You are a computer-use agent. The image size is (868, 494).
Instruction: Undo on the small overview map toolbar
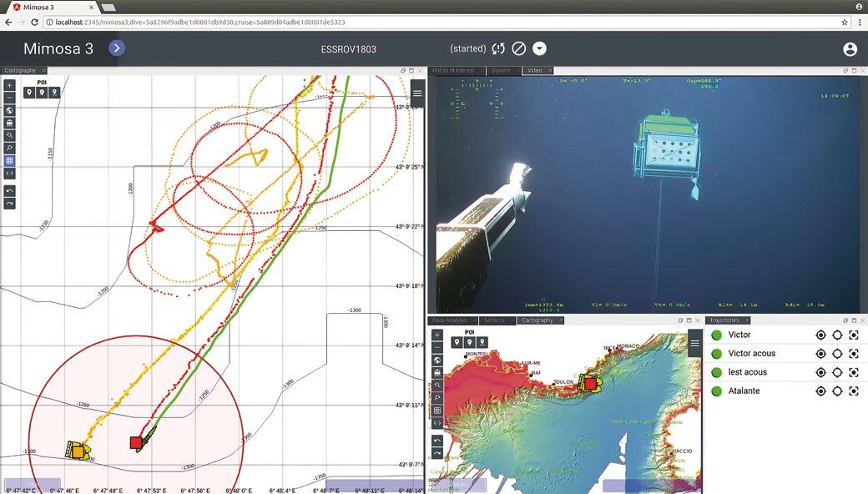[437, 441]
